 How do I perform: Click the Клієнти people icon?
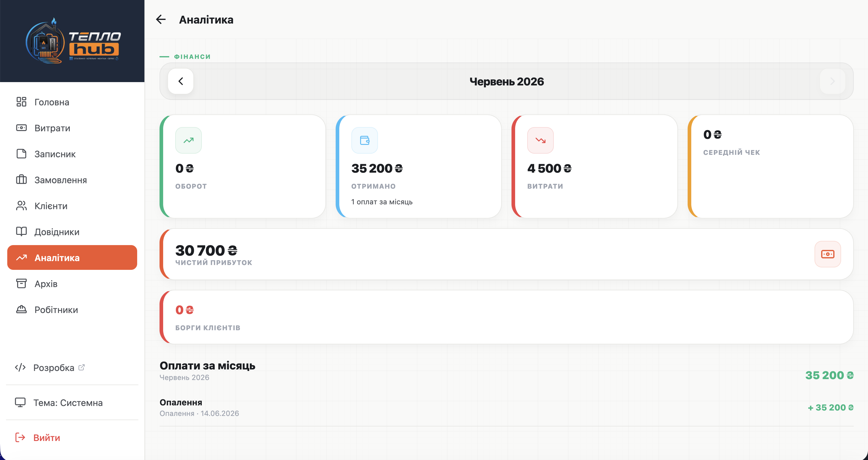21,206
